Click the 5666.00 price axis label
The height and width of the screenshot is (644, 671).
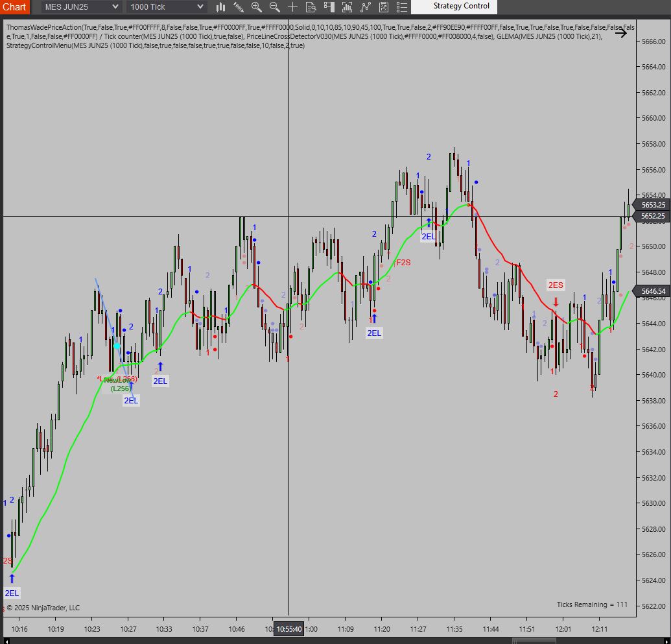pos(653,42)
